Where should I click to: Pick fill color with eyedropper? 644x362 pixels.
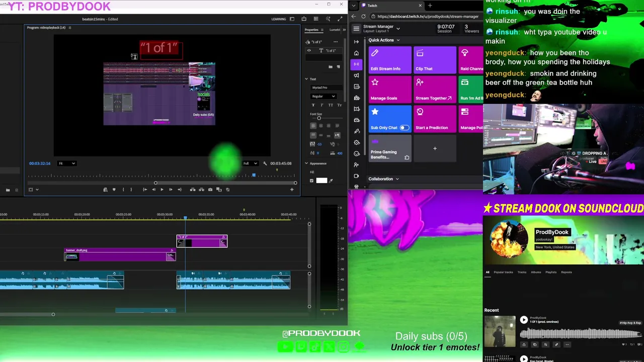point(331,180)
